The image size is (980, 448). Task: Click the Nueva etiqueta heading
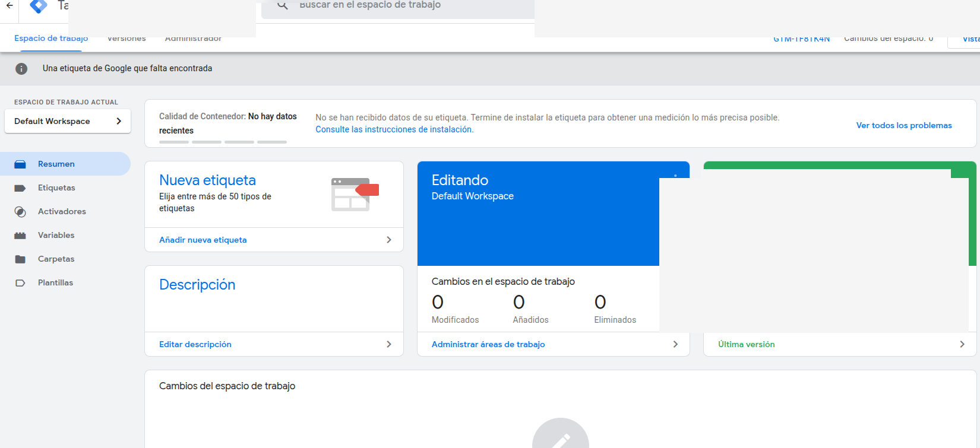(x=207, y=180)
